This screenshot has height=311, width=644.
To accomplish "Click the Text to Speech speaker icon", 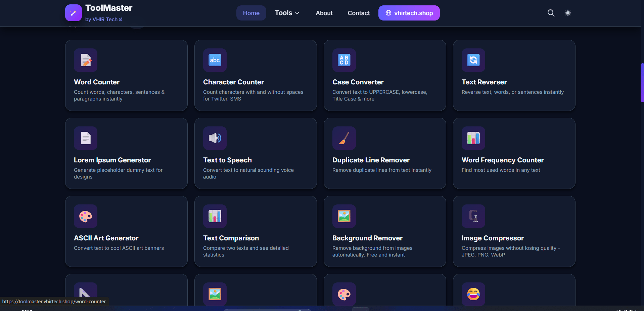I will 215,138.
